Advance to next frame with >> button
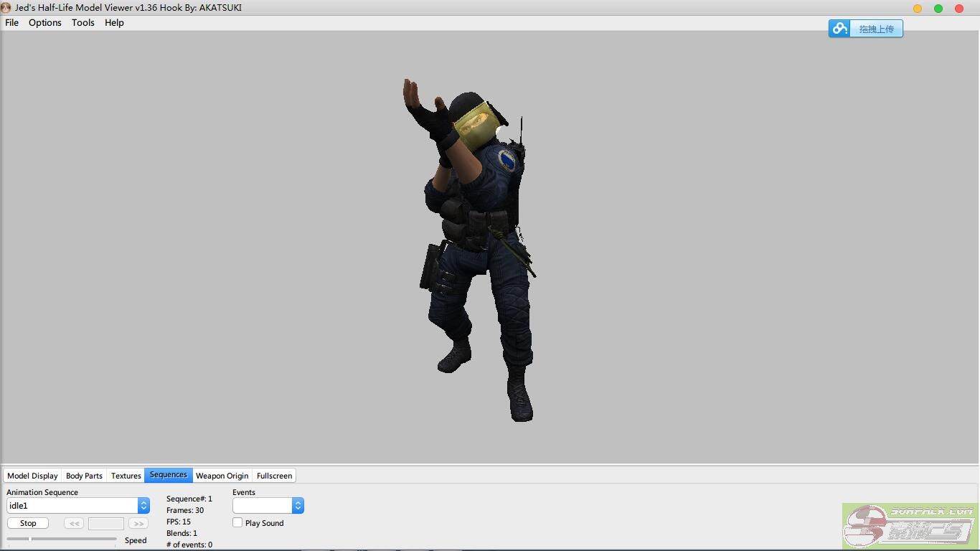The image size is (980, 551). pyautogui.click(x=138, y=524)
